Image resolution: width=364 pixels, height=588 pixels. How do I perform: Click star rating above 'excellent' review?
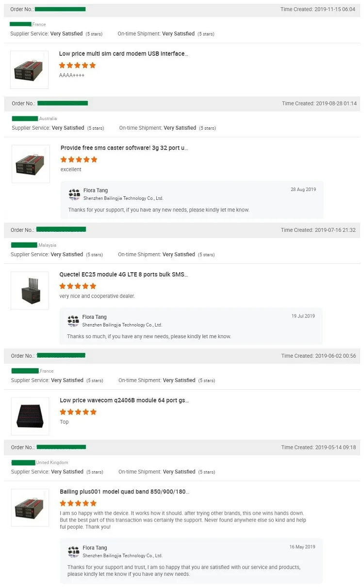pos(79,159)
